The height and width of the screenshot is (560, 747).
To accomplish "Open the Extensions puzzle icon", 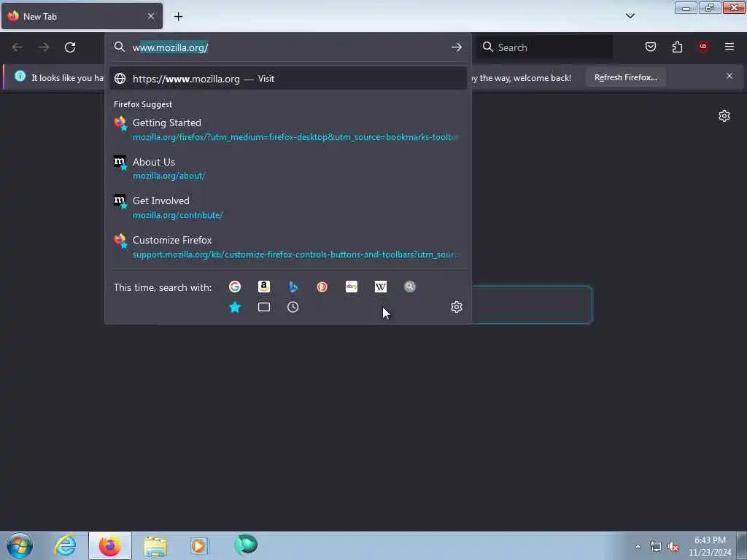I will pyautogui.click(x=677, y=47).
